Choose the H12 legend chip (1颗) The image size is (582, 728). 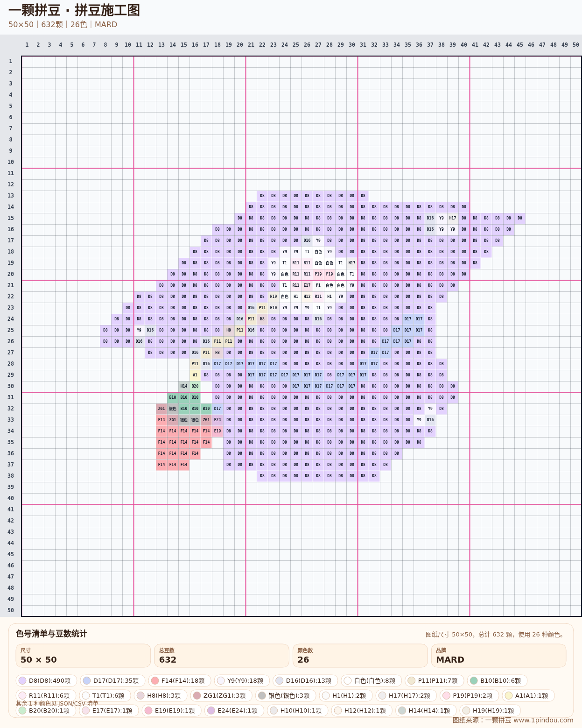click(x=362, y=711)
